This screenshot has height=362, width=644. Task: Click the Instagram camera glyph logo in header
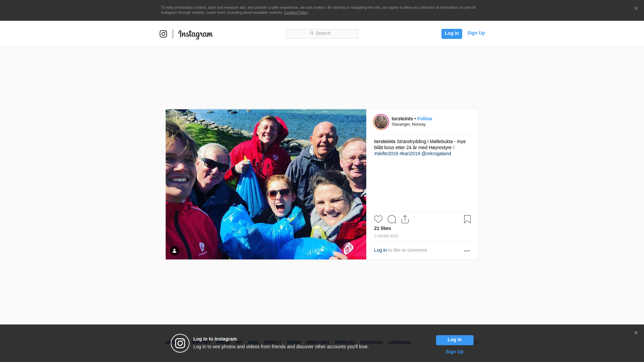(x=163, y=34)
